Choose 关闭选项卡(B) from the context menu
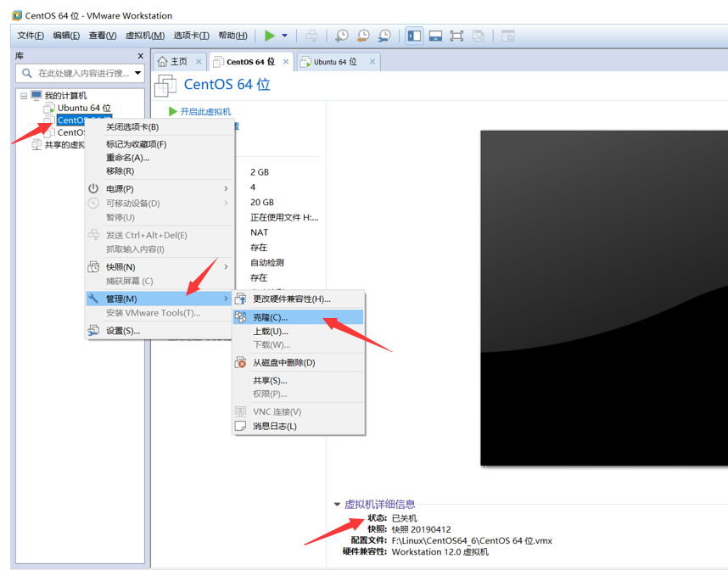Screen dimensions: 728x570 point(160,126)
